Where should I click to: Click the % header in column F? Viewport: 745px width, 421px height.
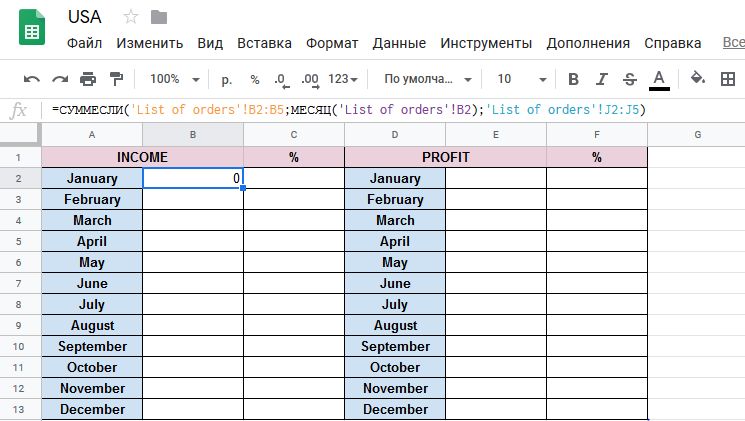pos(597,157)
